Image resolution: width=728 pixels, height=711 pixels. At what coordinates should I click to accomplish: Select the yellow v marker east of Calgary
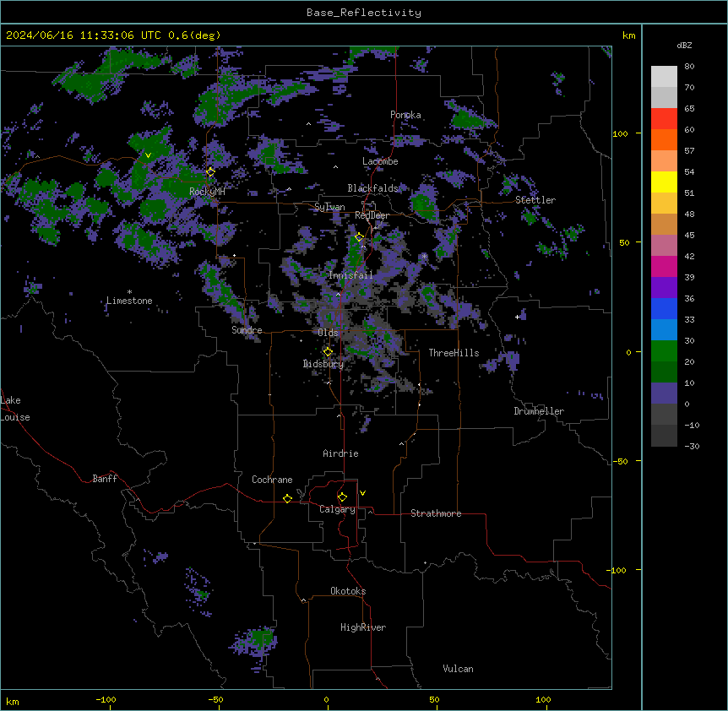coord(362,493)
